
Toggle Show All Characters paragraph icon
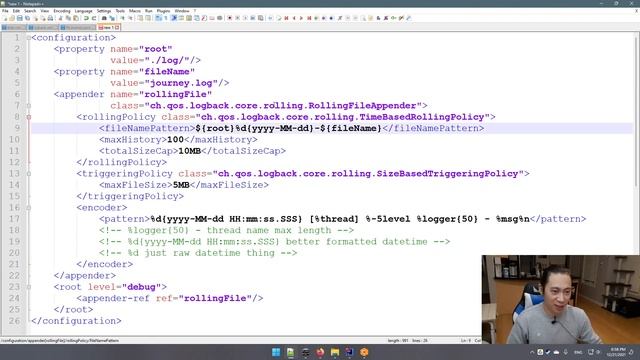[x=166, y=18]
